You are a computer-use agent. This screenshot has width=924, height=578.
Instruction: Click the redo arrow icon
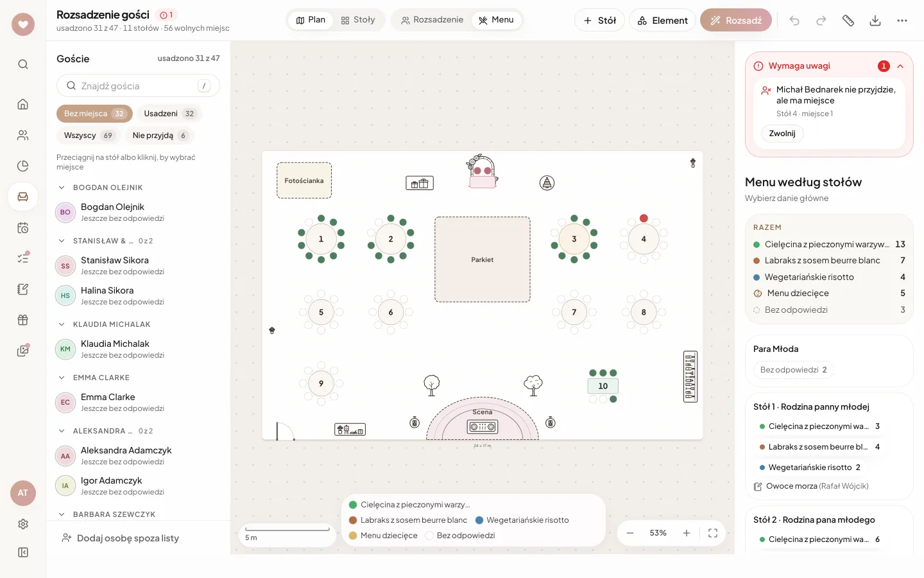pyautogui.click(x=821, y=21)
